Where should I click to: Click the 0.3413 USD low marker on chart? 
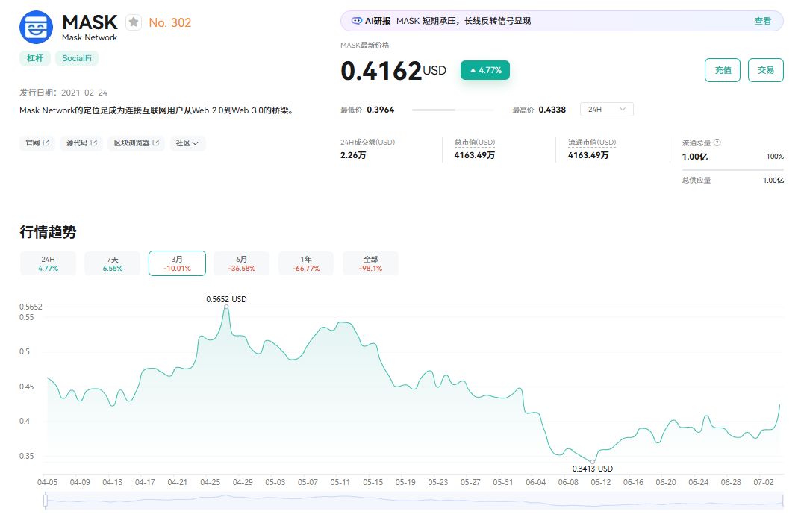[593, 462]
